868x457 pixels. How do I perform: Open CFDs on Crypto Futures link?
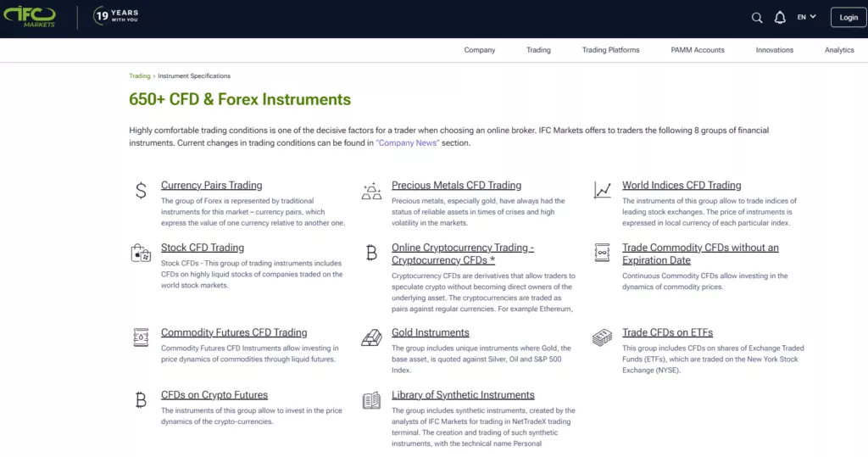[214, 395]
